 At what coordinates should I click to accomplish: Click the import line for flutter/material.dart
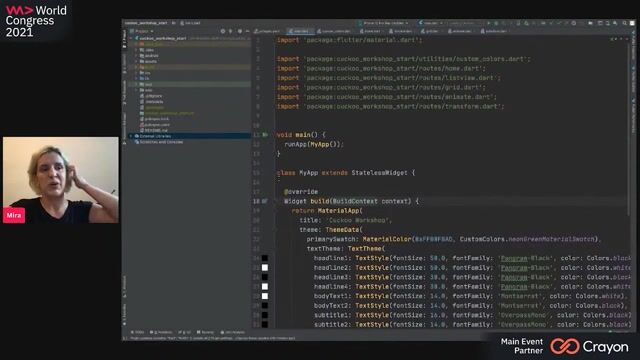[x=350, y=40]
